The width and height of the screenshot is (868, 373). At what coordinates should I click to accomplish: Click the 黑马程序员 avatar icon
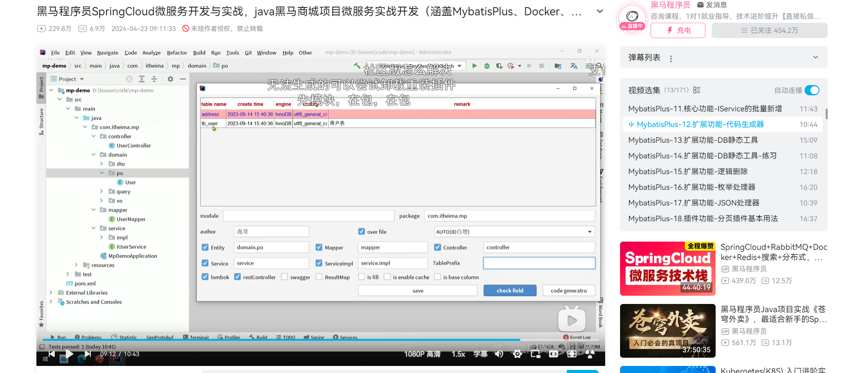[x=632, y=17]
